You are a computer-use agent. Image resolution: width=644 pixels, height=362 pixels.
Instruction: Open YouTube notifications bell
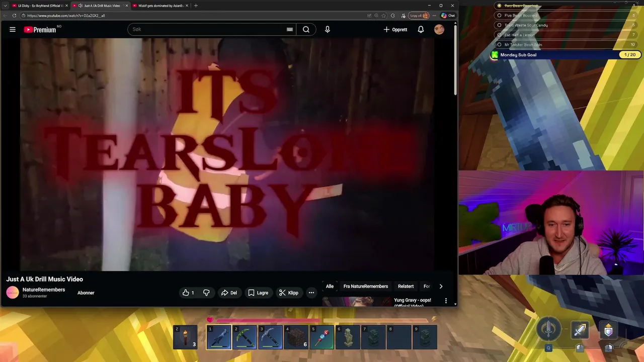click(x=421, y=30)
